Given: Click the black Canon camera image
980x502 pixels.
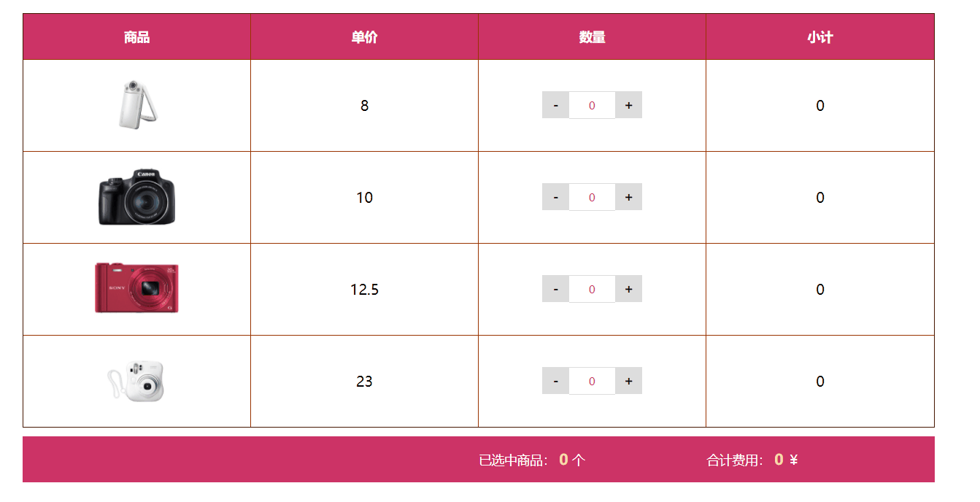Looking at the screenshot, I should click(137, 198).
